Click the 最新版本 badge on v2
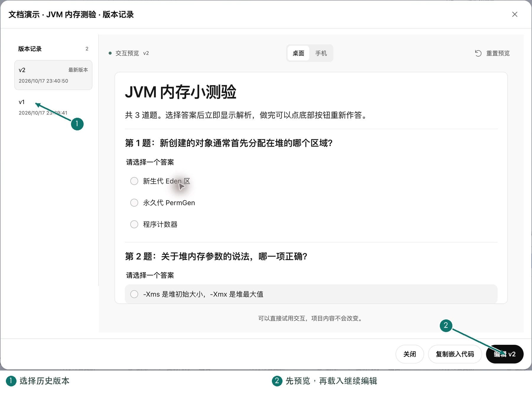Viewport: 532px width, 393px height. click(78, 70)
